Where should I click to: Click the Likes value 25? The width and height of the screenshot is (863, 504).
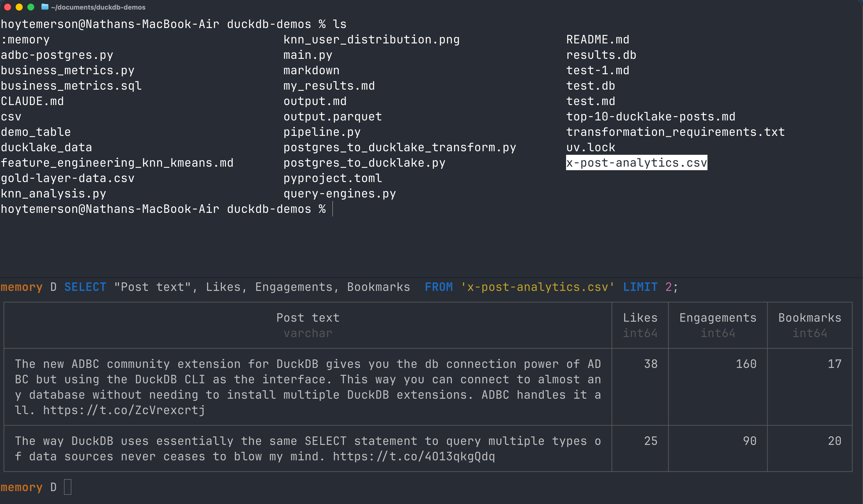point(651,441)
